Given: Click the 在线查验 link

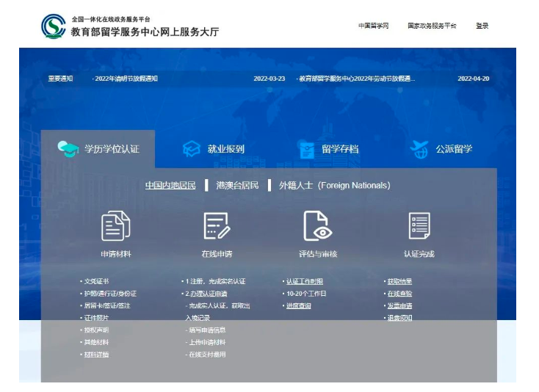Looking at the screenshot, I should click(x=399, y=294).
